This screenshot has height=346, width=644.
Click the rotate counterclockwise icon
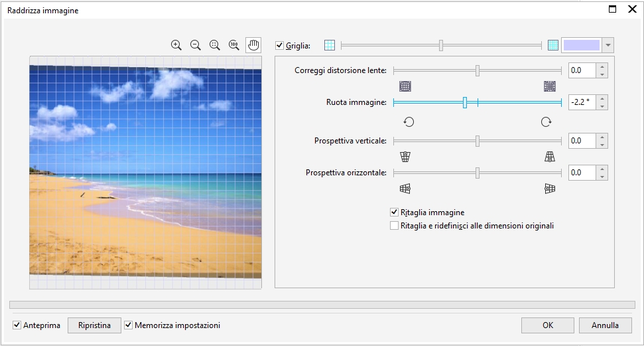409,122
